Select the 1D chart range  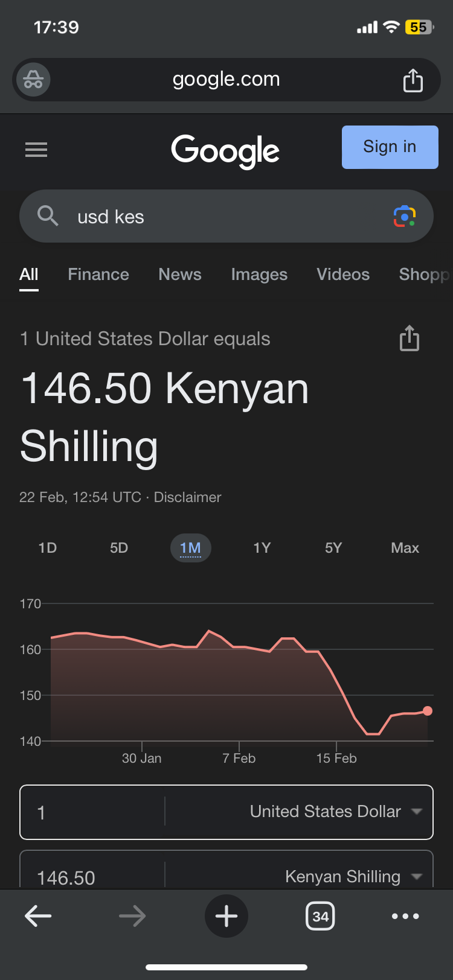(47, 548)
